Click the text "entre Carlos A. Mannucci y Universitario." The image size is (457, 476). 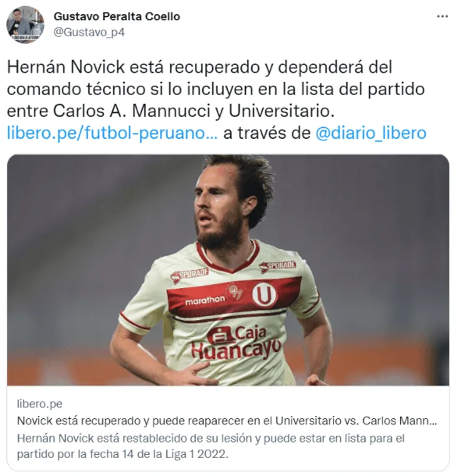click(171, 111)
